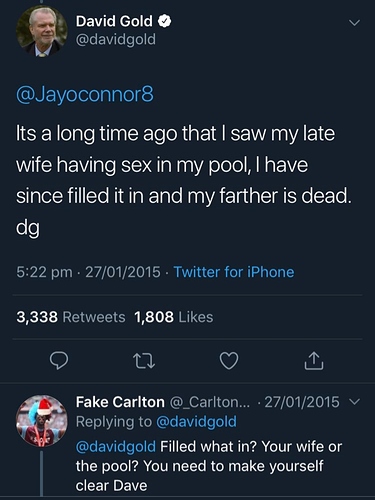Open @davidgold in Replying to line
Viewport: 375px width, 500px height.
pos(196,422)
